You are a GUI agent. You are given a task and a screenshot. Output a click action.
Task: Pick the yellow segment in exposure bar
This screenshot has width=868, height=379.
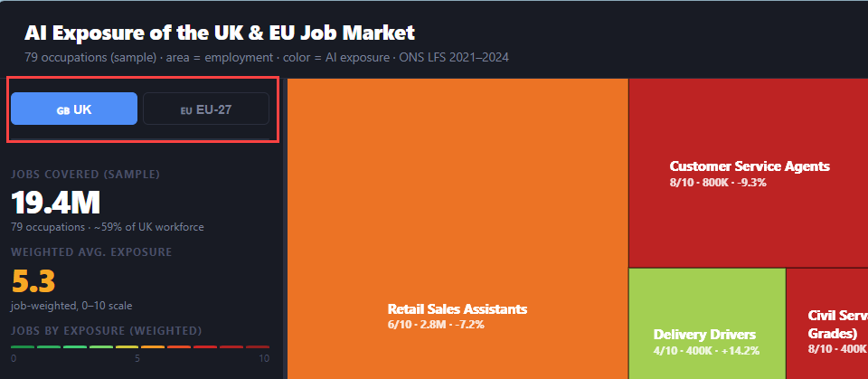pyautogui.click(x=127, y=346)
